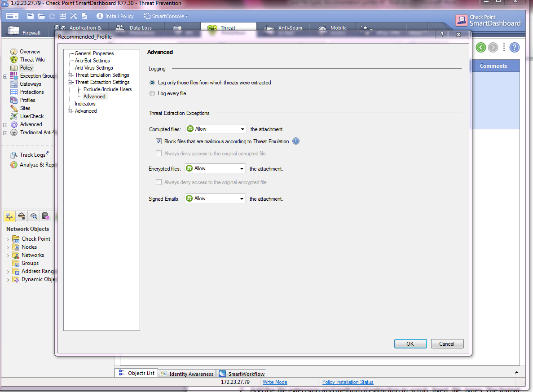Click the Gateways icon in navigation
The image size is (533, 392).
[x=13, y=84]
